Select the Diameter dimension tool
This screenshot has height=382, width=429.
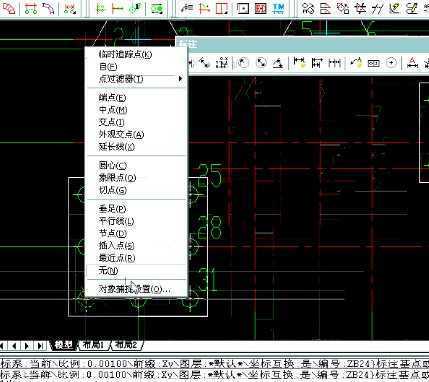point(261,62)
